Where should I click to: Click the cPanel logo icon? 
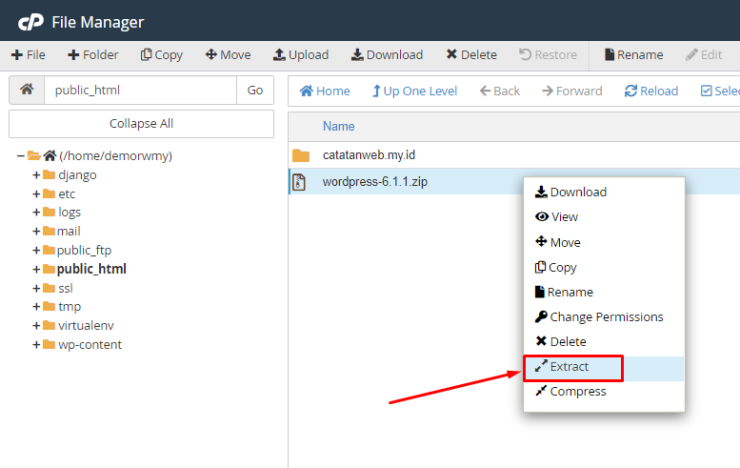click(31, 22)
